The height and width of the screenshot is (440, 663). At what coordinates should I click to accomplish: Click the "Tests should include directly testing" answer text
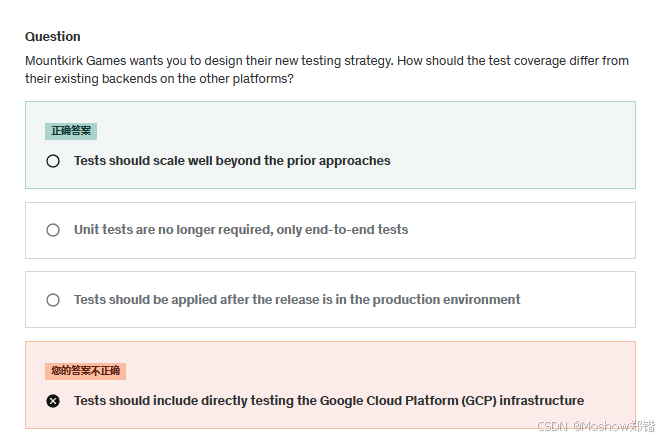coord(329,401)
